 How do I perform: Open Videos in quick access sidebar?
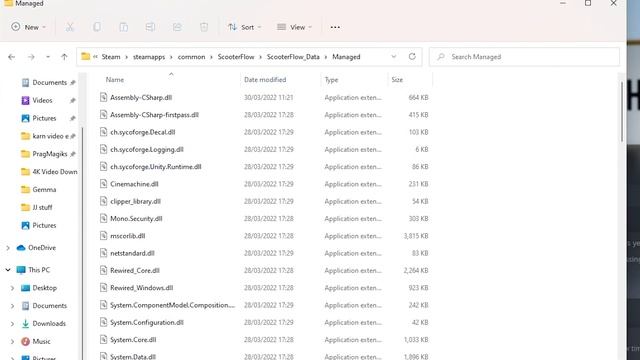click(x=42, y=100)
